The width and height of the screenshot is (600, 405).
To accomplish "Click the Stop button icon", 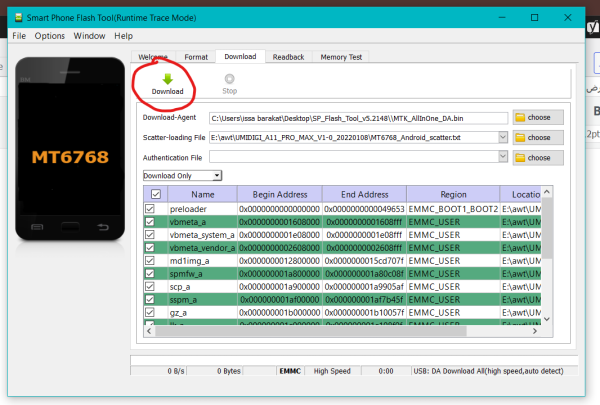I will coord(229,79).
